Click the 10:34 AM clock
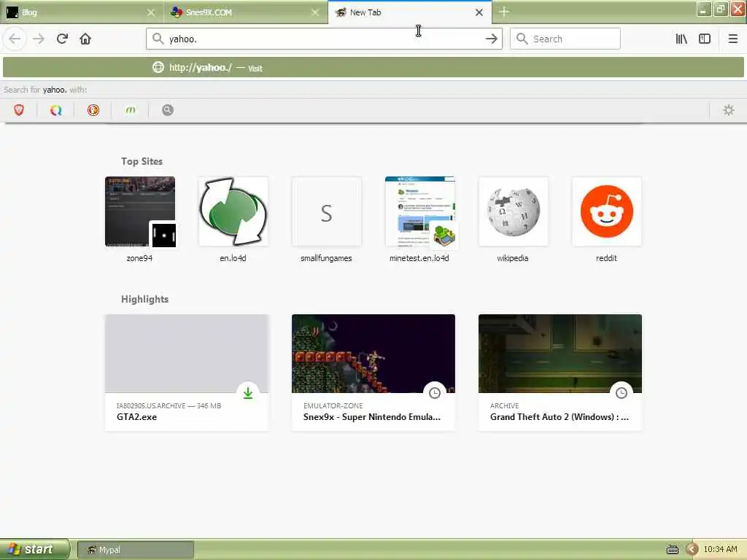 720,550
